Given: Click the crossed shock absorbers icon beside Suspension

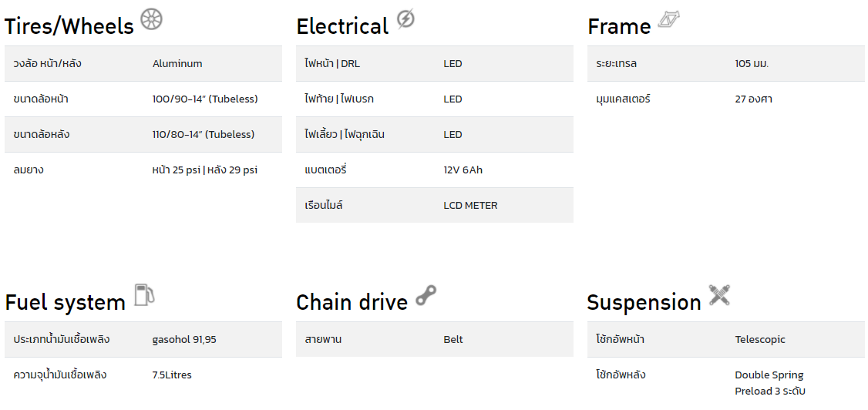Looking at the screenshot, I should 719,295.
